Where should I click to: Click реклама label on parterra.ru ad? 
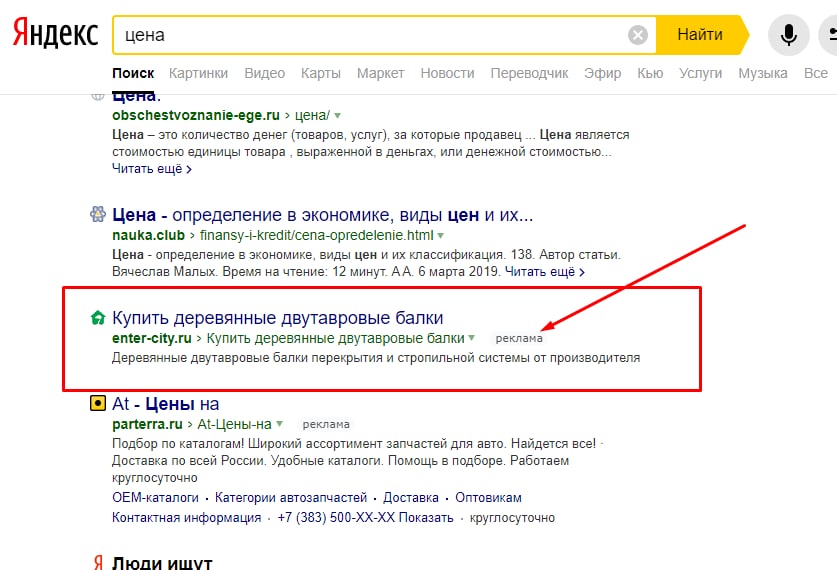click(326, 424)
